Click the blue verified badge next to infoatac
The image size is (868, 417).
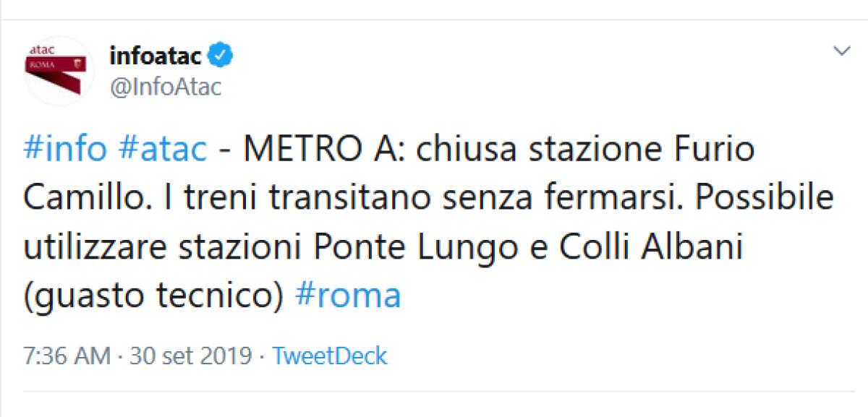pos(220,53)
